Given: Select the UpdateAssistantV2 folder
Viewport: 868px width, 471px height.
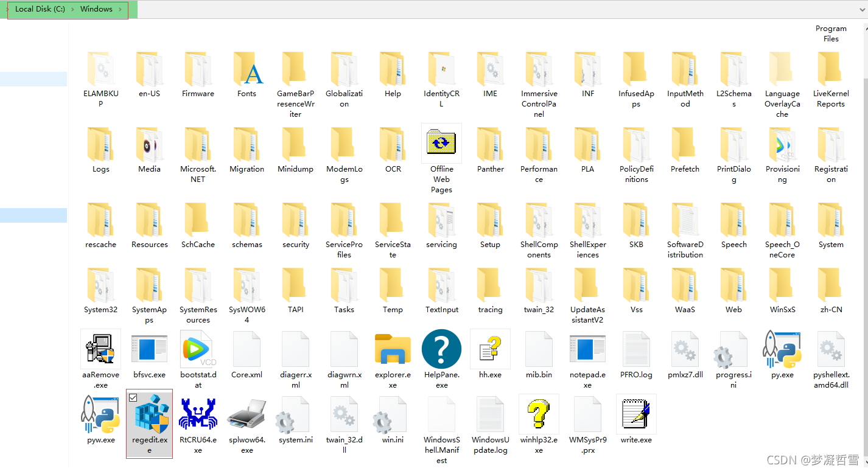Looking at the screenshot, I should click(x=587, y=296).
